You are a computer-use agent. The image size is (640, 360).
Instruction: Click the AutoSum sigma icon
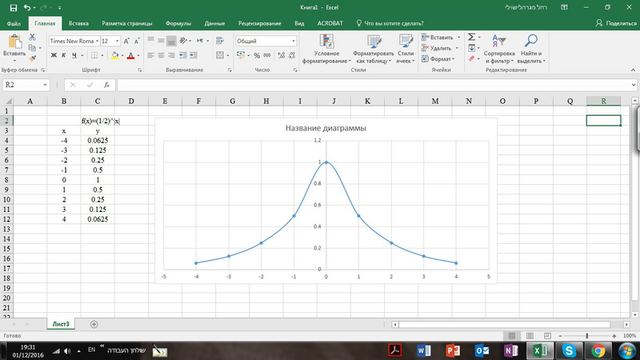pos(471,37)
